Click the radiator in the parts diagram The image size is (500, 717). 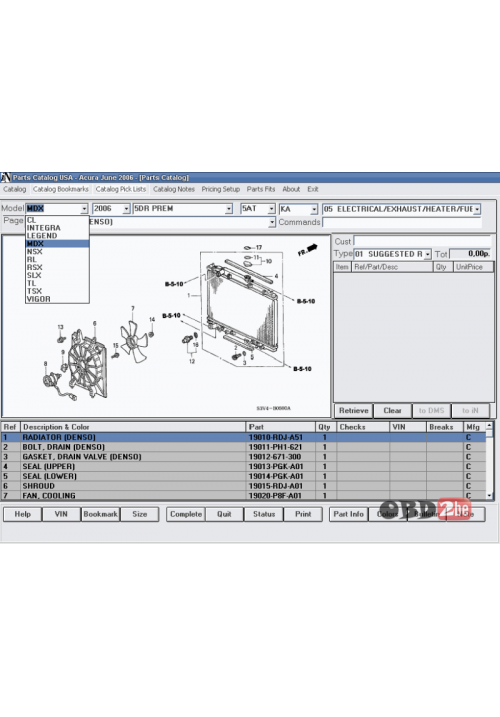pos(240,306)
